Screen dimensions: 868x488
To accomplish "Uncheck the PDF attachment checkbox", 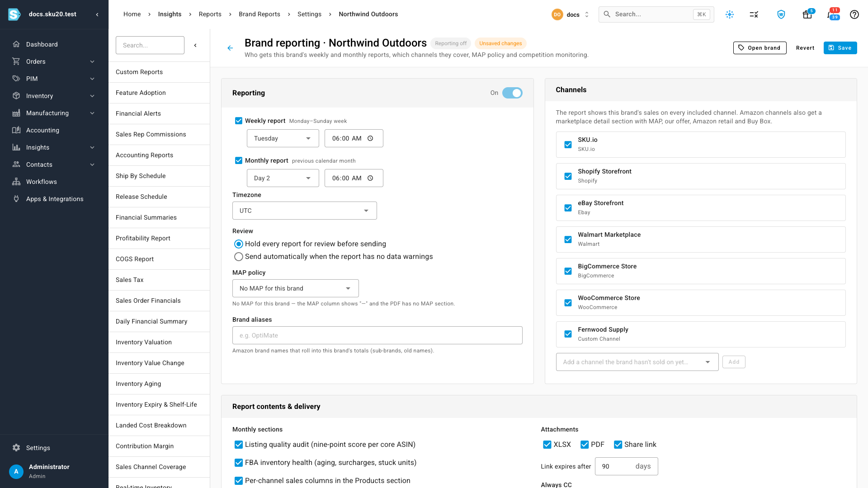I will pos(585,445).
